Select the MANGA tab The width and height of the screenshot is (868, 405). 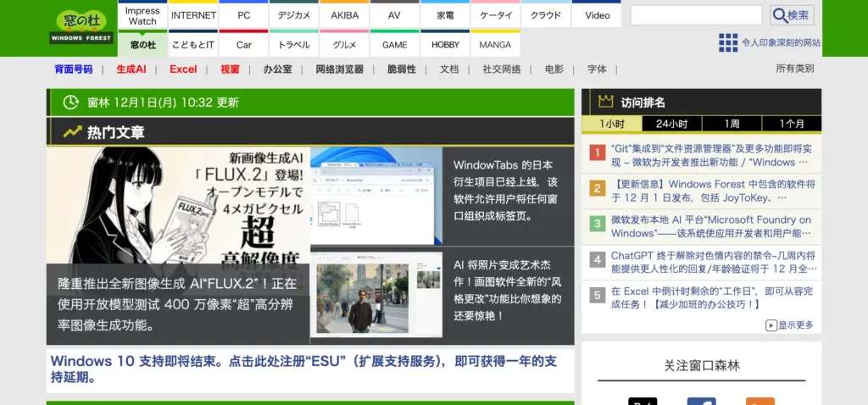click(495, 44)
